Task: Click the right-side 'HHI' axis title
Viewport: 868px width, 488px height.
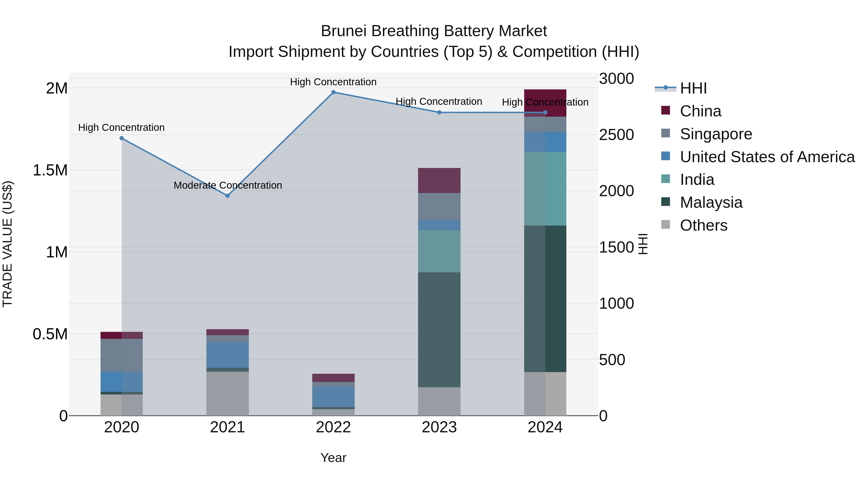Action: pyautogui.click(x=643, y=244)
